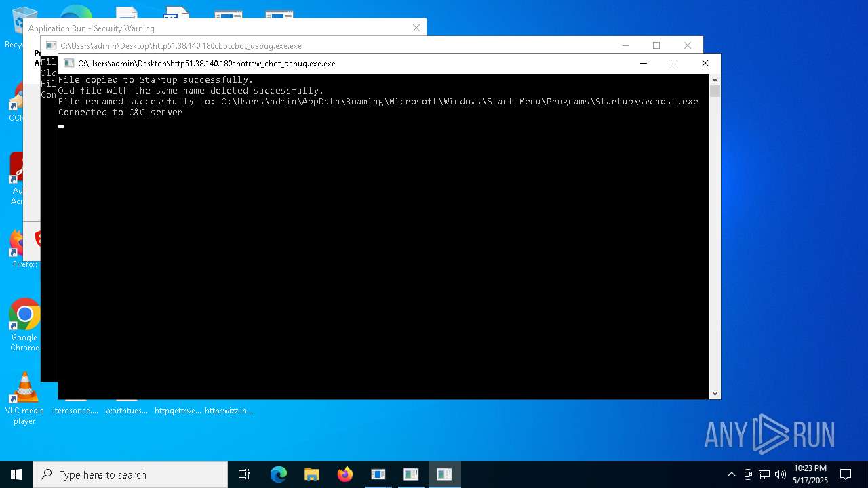Screen dimensions: 868x488
Task: Open volume control tray icon
Action: pyautogui.click(x=781, y=474)
